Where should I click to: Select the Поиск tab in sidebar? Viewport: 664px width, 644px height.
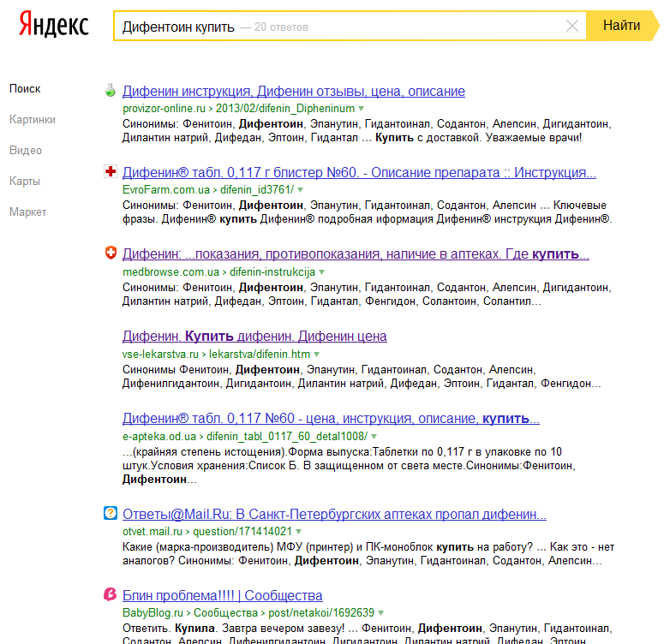click(25, 89)
